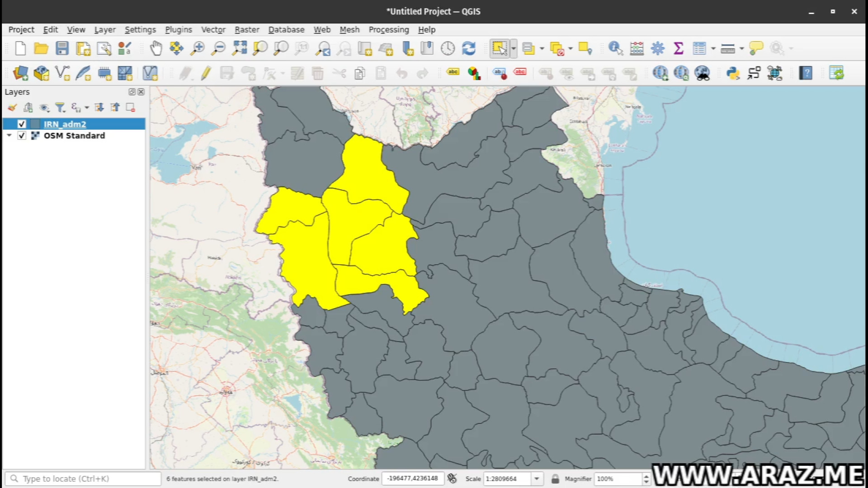Click the IRN_adm2 layer color swatch
This screenshot has width=868, height=488.
[x=35, y=124]
